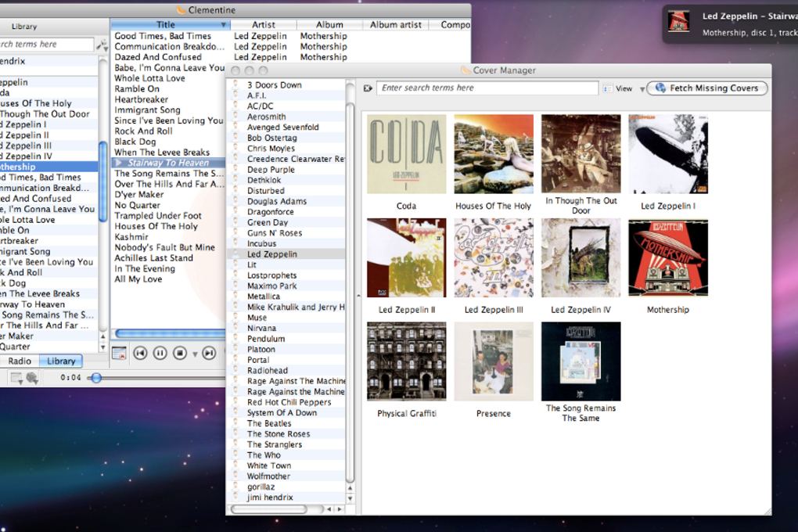Open the stop button's dropdown arrow
The height and width of the screenshot is (532, 798).
click(194, 354)
